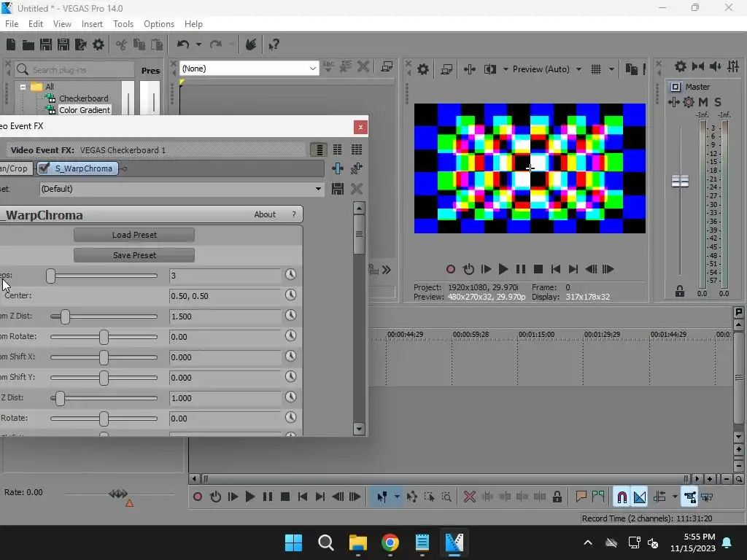Screen dimensions: 747x560
Task: Open the Undo history dropdown arrow
Action: (198, 44)
